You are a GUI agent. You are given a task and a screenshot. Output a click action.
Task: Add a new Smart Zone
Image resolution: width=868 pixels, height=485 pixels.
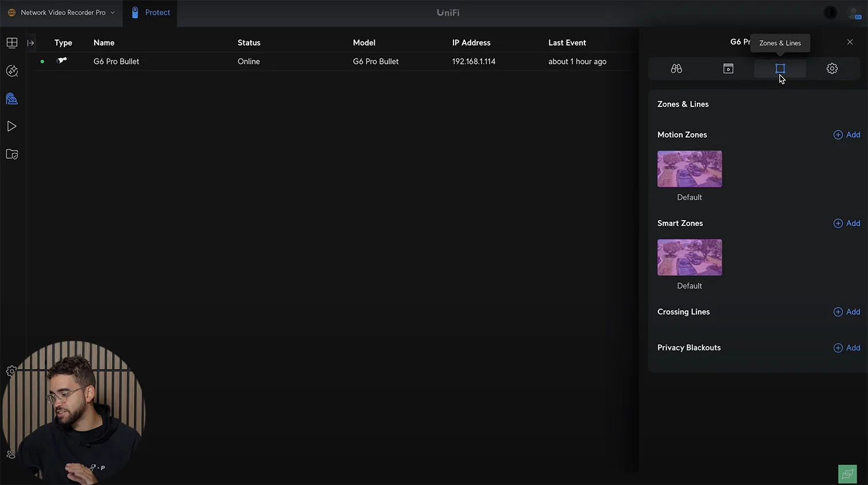pyautogui.click(x=847, y=223)
